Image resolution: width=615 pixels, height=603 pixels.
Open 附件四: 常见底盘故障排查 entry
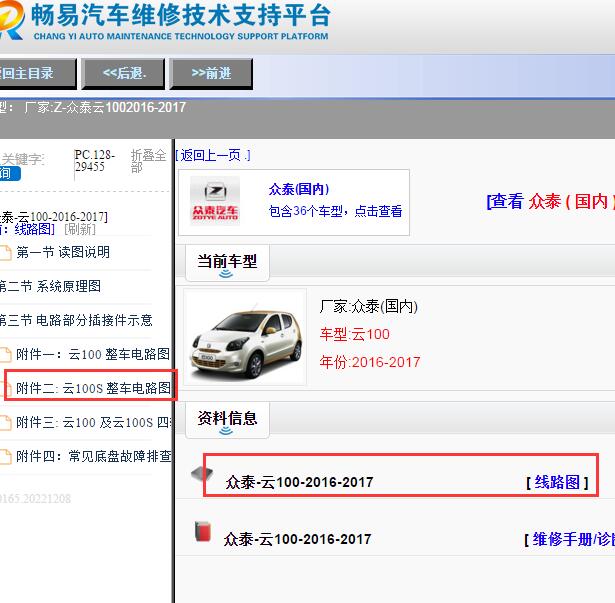[94, 456]
